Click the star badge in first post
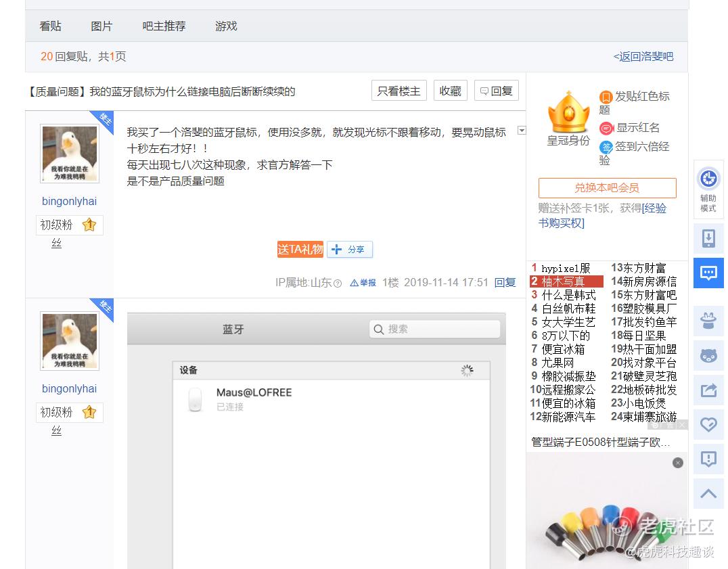This screenshot has width=728, height=569. pos(89,225)
